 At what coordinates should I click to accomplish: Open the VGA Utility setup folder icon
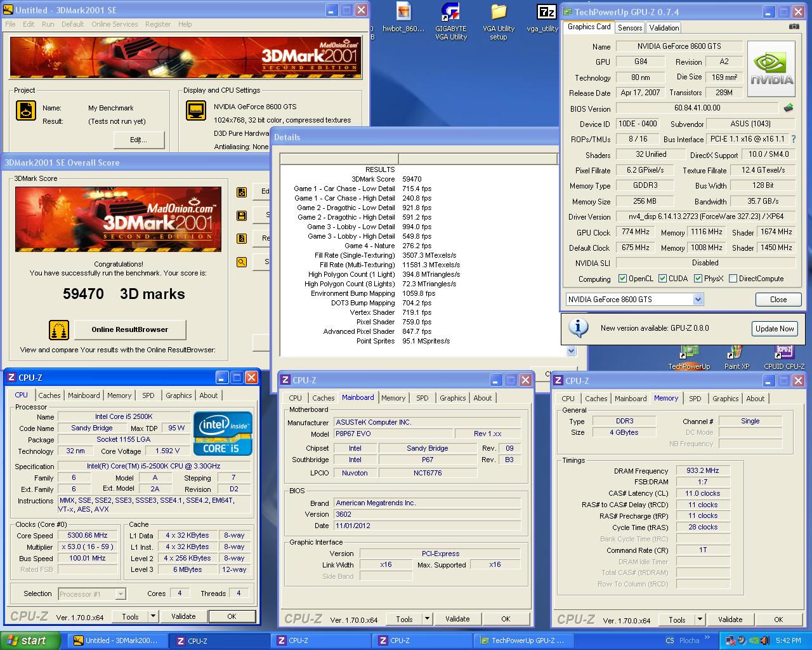499,21
